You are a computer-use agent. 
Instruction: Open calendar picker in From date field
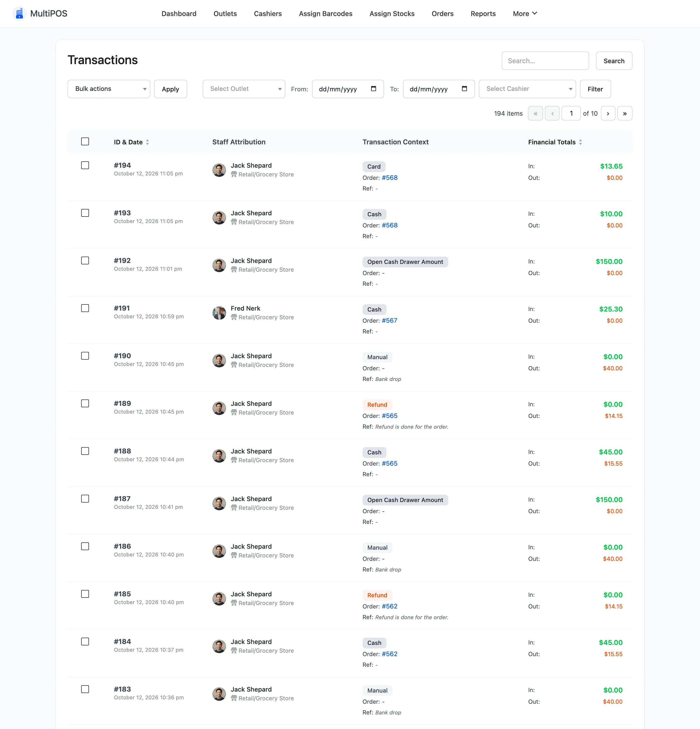coord(373,89)
